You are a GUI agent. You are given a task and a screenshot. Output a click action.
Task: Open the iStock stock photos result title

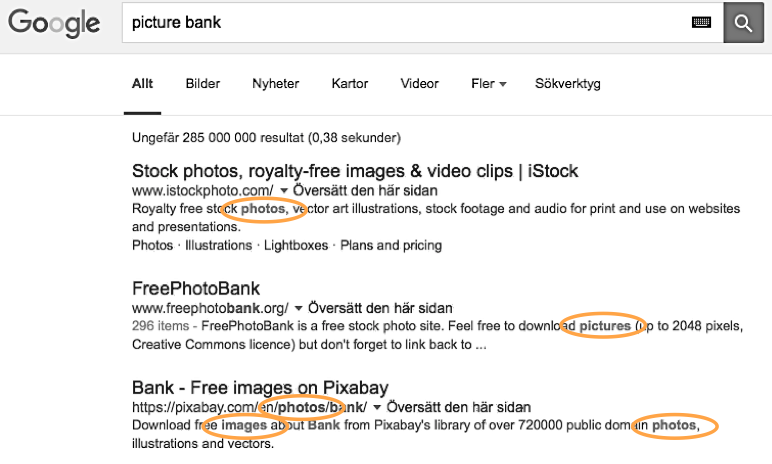click(355, 171)
